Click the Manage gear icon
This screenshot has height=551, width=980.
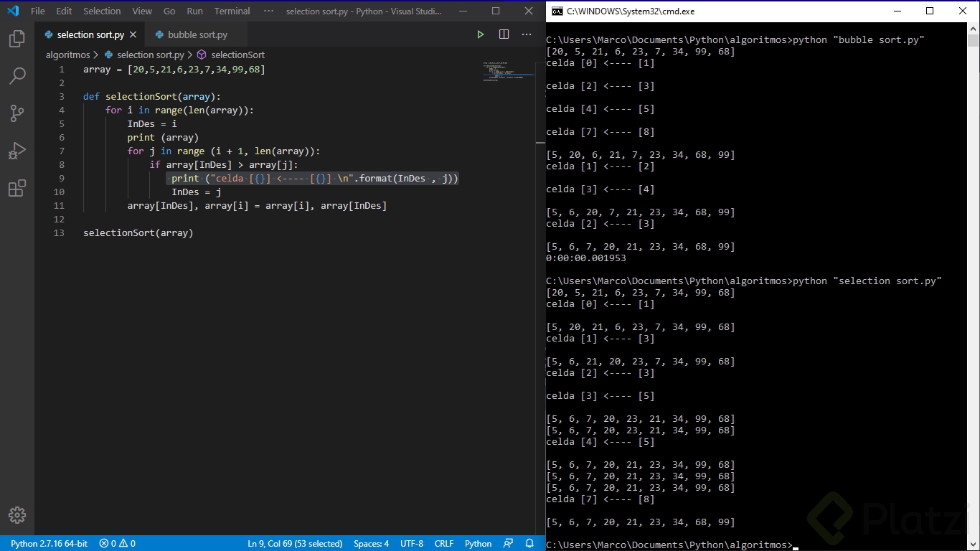pos(17,515)
